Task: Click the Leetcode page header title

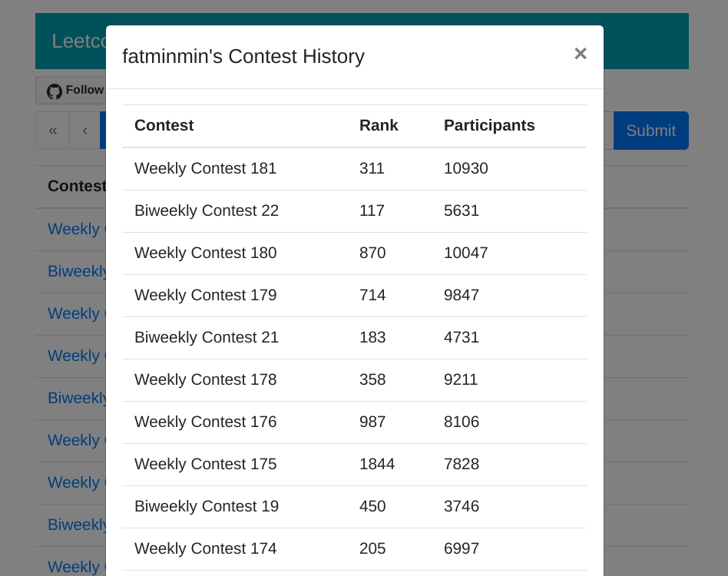Action: (x=79, y=41)
